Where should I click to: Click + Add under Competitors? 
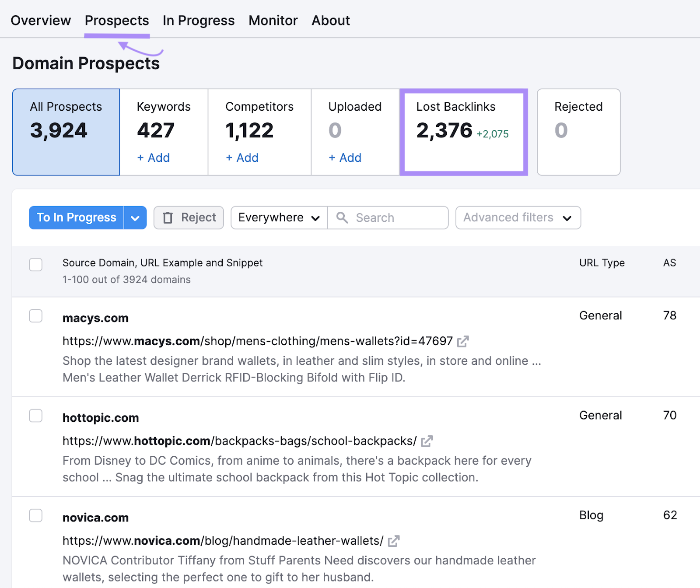click(x=242, y=157)
